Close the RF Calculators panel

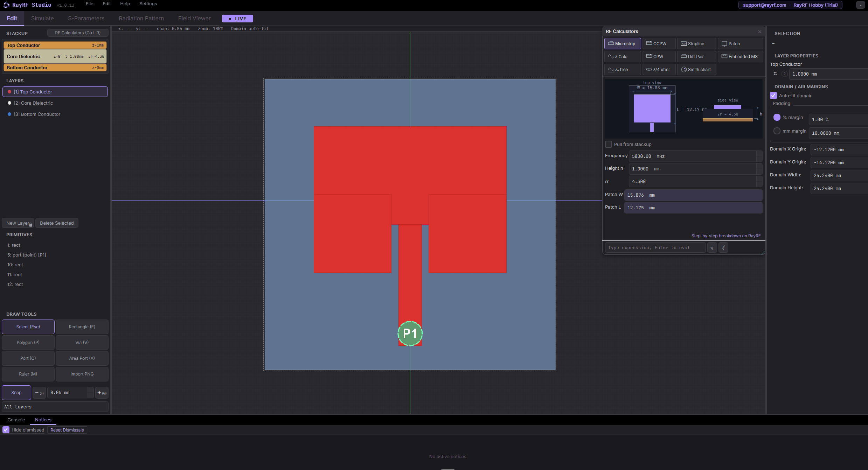pos(759,31)
